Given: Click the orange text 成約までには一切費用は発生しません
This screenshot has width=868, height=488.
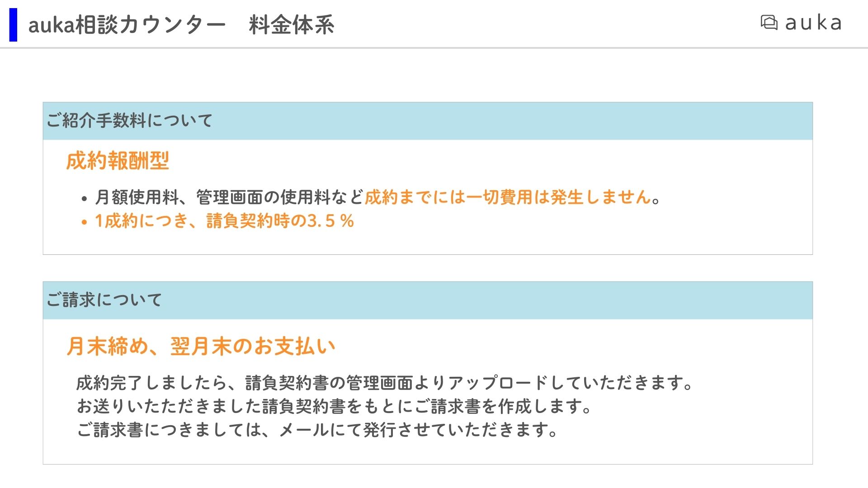Looking at the screenshot, I should (508, 197).
